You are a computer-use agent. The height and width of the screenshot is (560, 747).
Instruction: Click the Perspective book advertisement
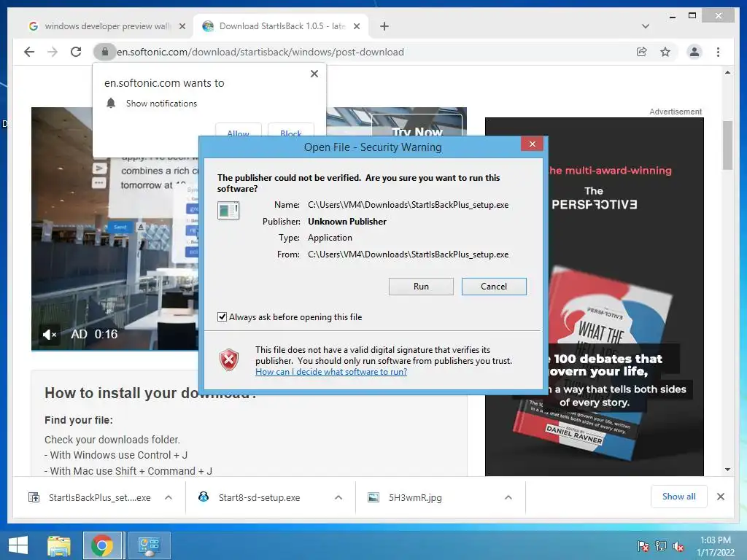pos(594,296)
